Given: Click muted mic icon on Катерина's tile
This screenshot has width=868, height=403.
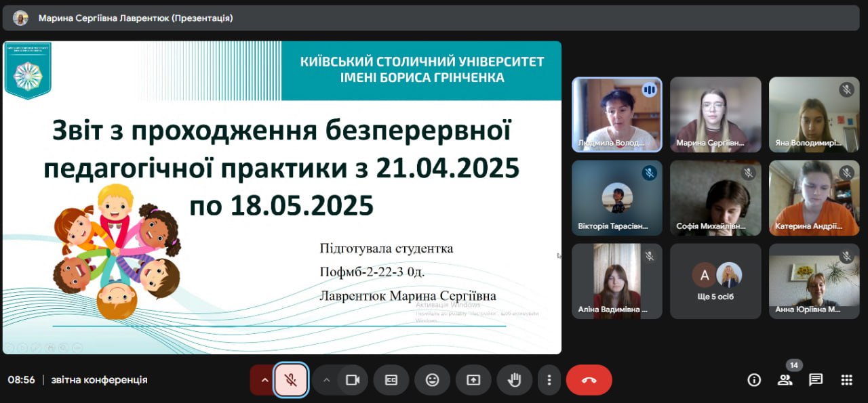Looking at the screenshot, I should tap(846, 173).
